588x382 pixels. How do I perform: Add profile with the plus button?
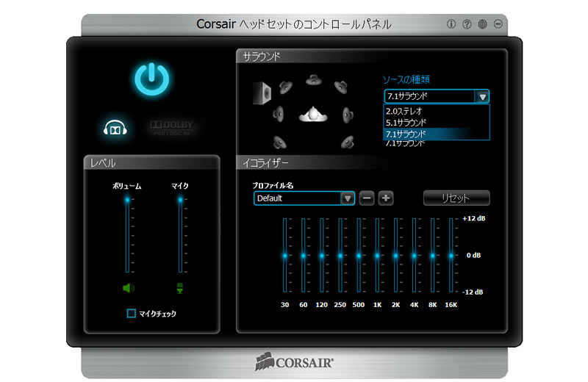click(x=386, y=198)
